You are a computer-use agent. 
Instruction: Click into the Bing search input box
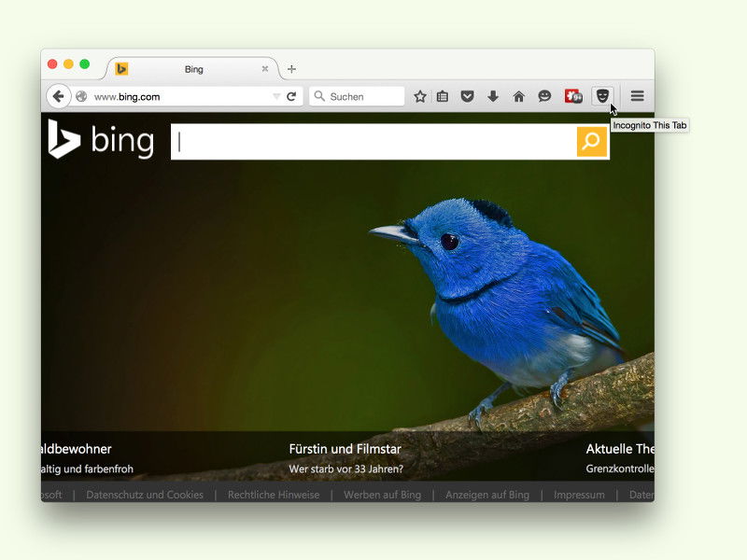click(373, 142)
